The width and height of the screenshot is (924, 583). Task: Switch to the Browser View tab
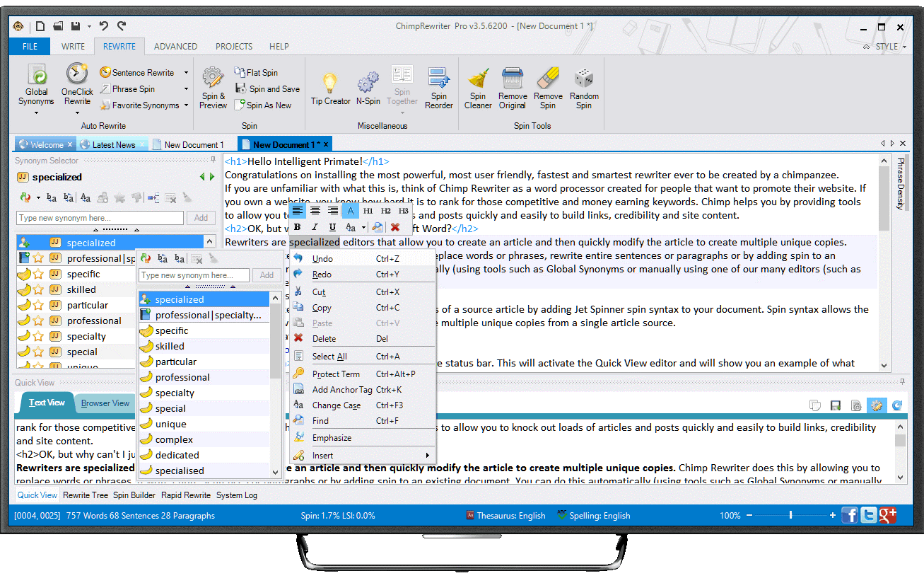click(105, 403)
